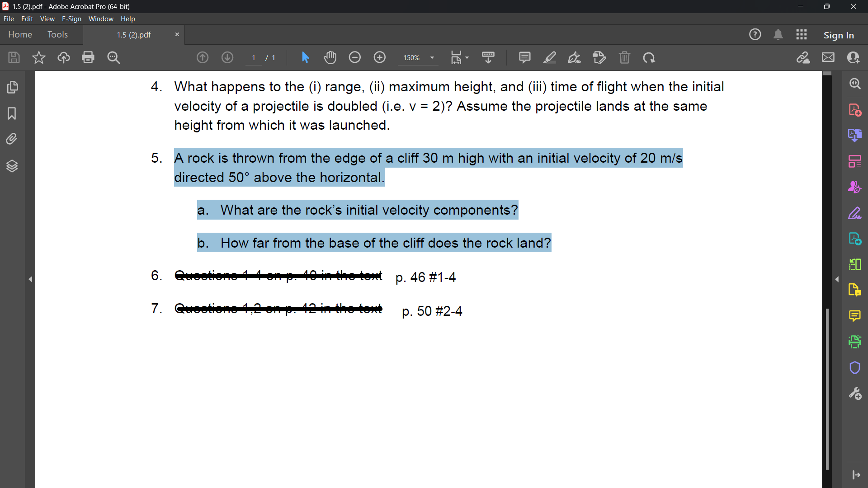Switch to the Tools tab
Image resolution: width=868 pixels, height=488 pixels.
tap(57, 34)
